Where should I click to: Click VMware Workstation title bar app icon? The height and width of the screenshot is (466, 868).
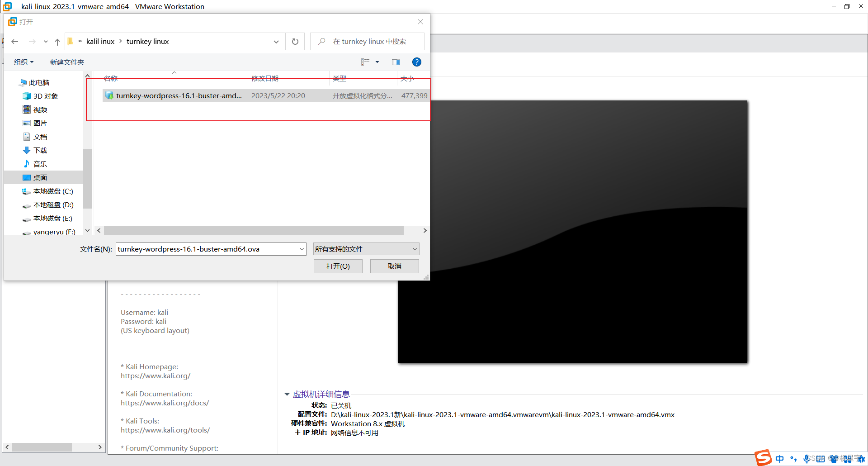[8, 6]
